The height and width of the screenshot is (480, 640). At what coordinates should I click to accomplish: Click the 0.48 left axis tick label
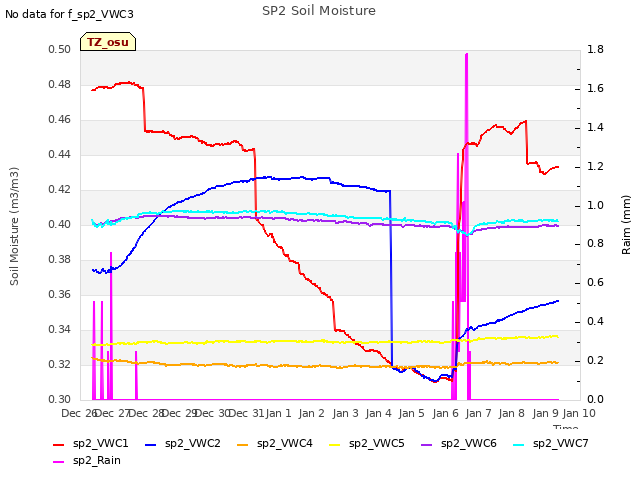pos(60,85)
